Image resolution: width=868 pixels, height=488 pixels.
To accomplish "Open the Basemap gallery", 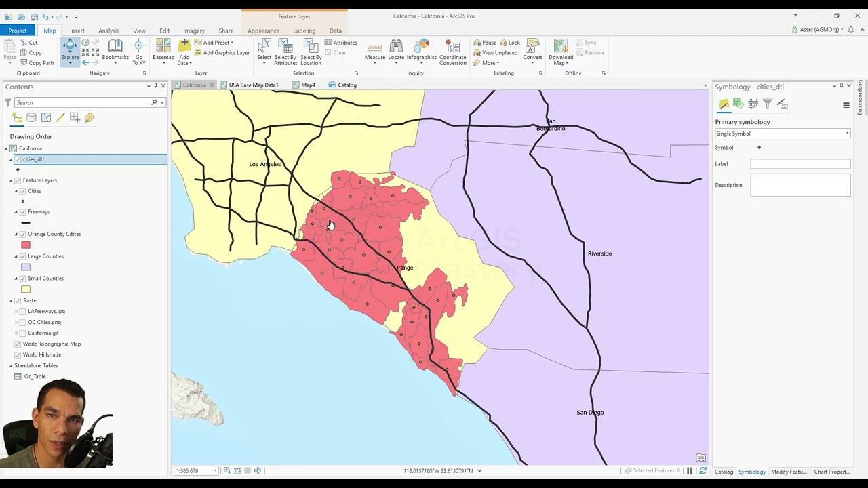I will pos(163,52).
